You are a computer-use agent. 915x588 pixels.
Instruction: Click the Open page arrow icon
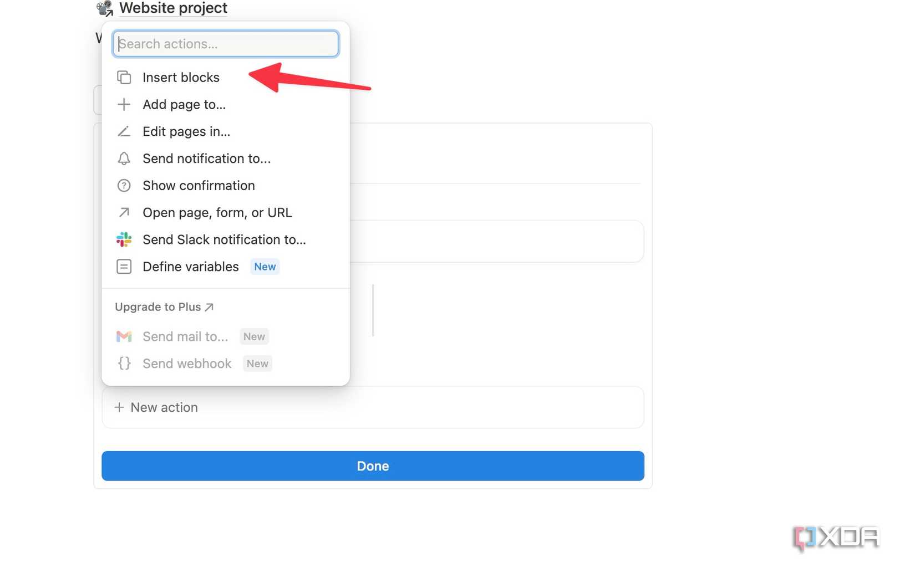(x=124, y=212)
